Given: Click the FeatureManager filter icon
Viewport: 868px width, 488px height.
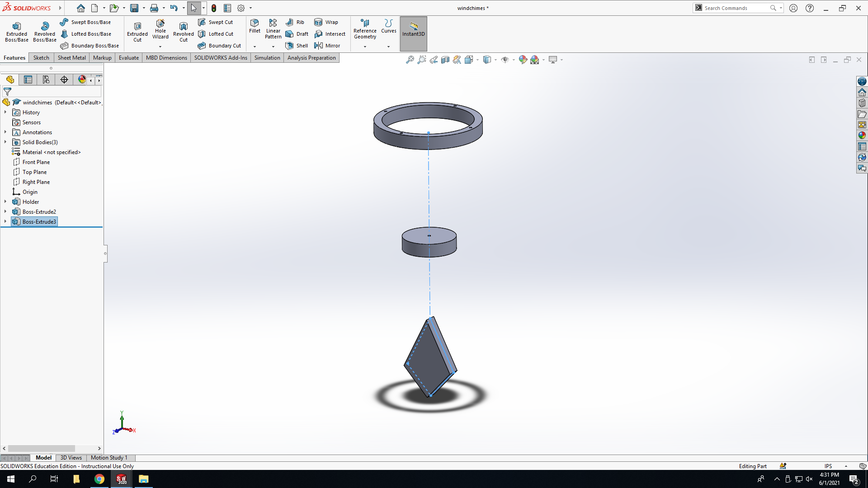Looking at the screenshot, I should (7, 92).
